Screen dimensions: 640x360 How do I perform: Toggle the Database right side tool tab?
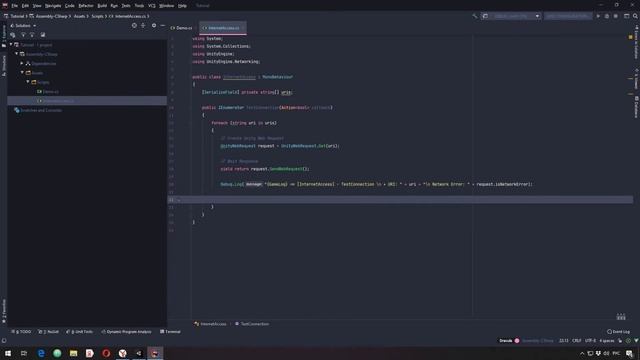click(x=636, y=107)
